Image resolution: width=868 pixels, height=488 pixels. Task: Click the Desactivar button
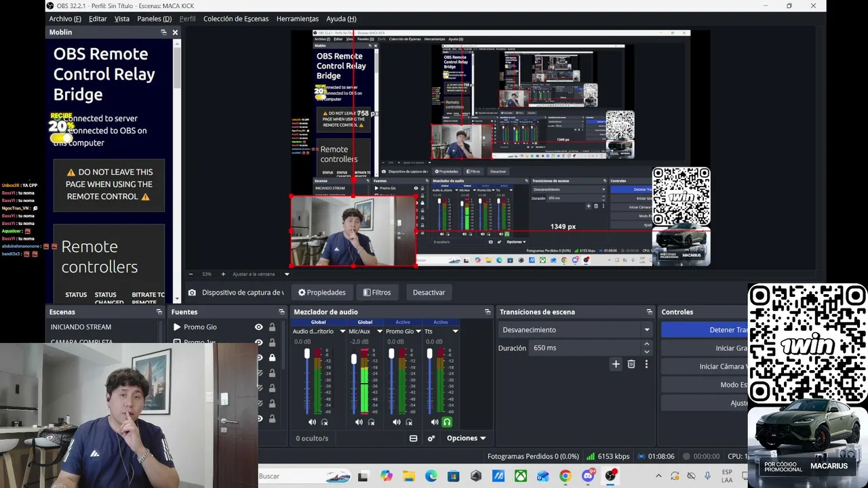(x=429, y=293)
